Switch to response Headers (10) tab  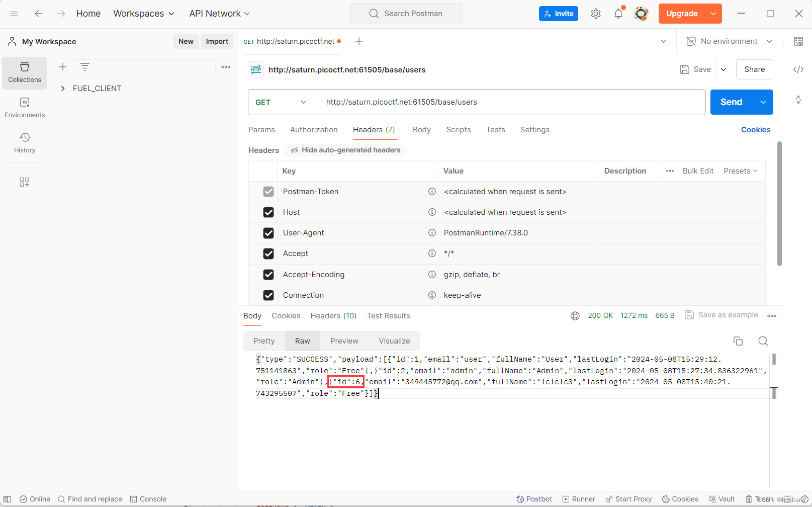[333, 316]
